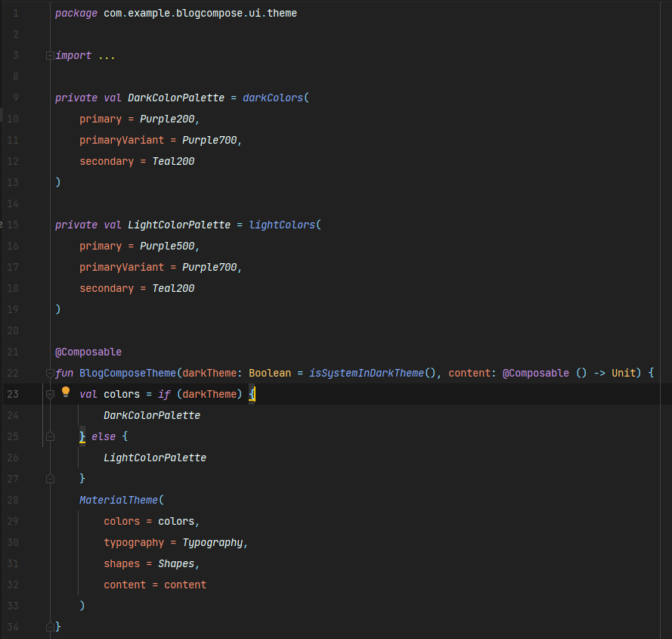Click content argument value on line 32

(x=185, y=585)
